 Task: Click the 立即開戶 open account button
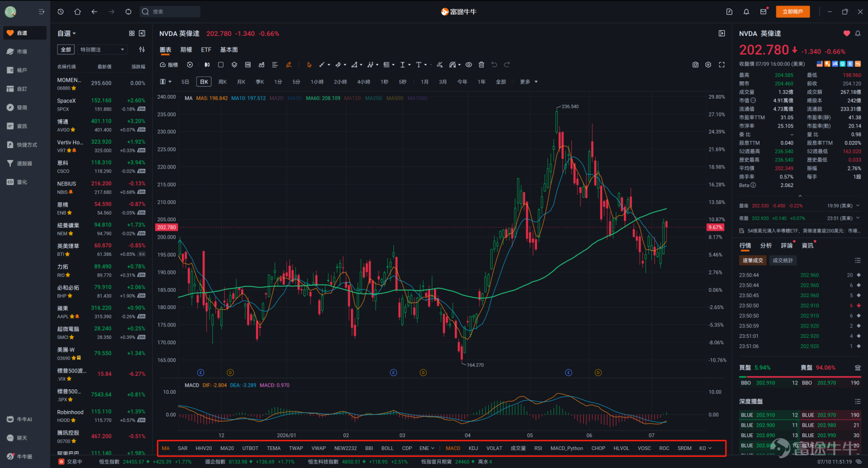click(x=793, y=12)
